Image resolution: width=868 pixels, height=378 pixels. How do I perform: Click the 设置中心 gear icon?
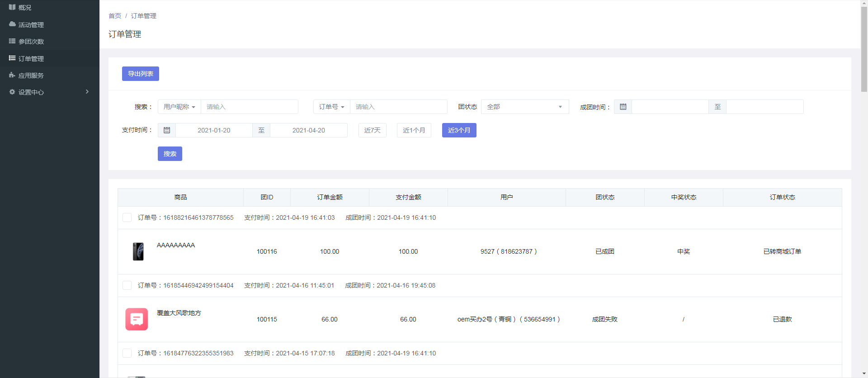coord(12,92)
